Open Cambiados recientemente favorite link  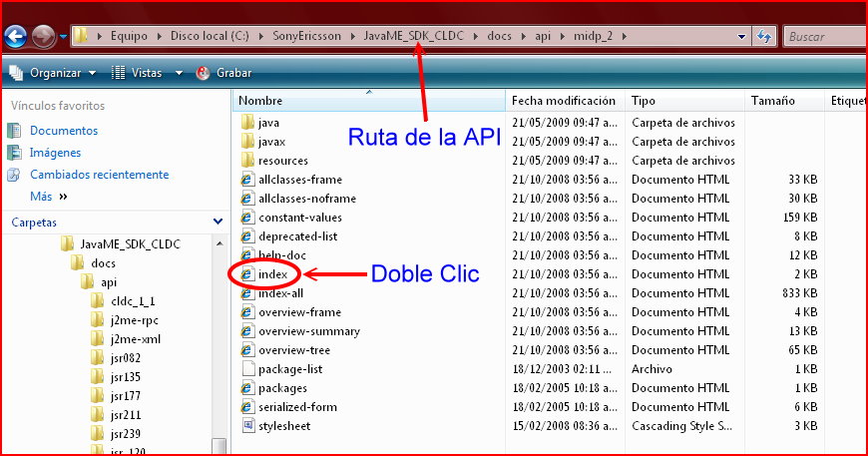pyautogui.click(x=99, y=175)
